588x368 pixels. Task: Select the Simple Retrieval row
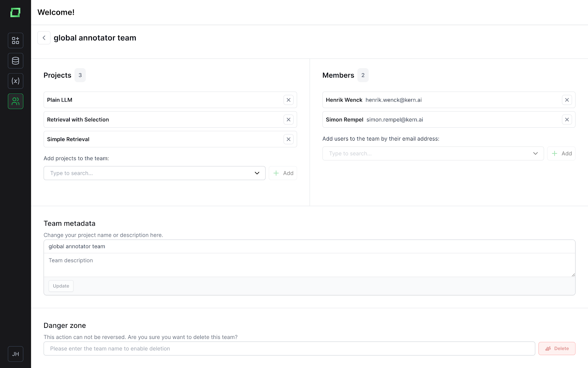(170, 139)
